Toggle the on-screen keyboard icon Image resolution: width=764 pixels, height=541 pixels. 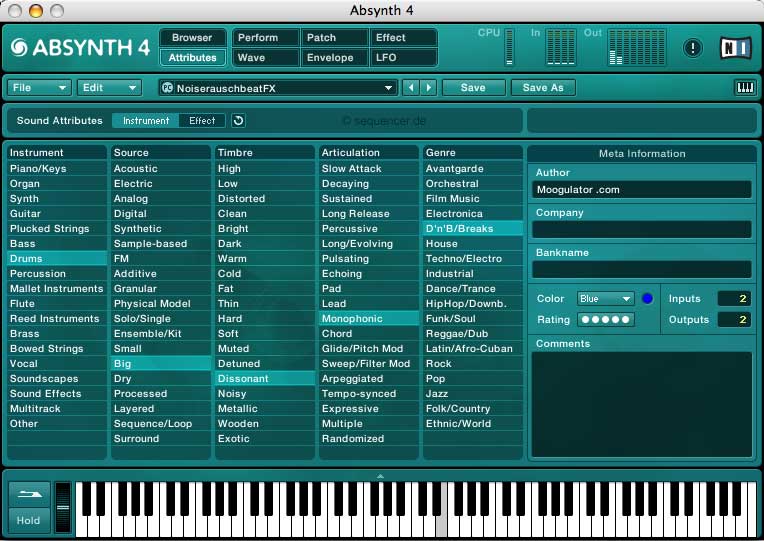[x=745, y=88]
